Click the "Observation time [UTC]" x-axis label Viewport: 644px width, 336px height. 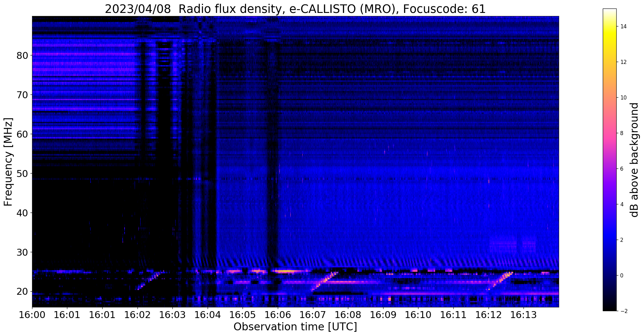point(295,327)
